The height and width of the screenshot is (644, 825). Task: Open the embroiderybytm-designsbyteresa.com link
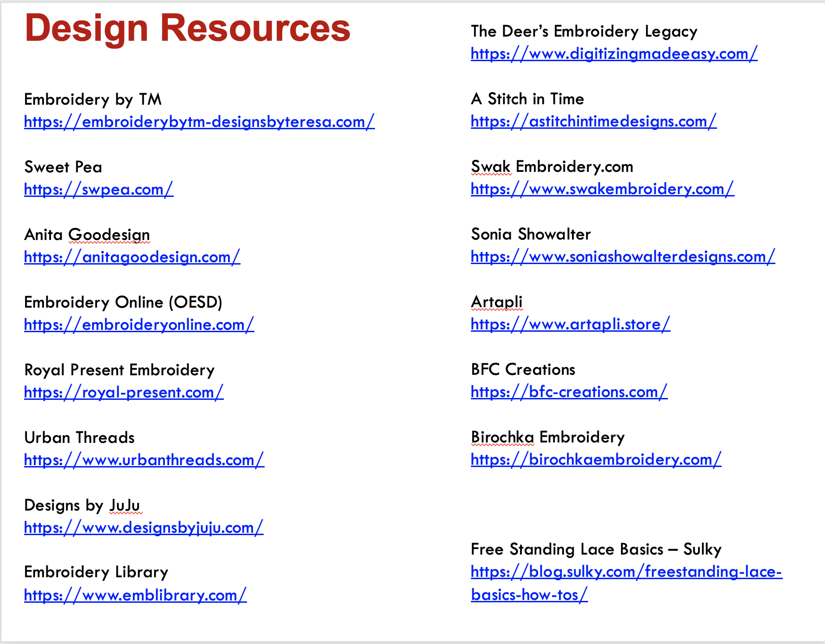point(199,122)
